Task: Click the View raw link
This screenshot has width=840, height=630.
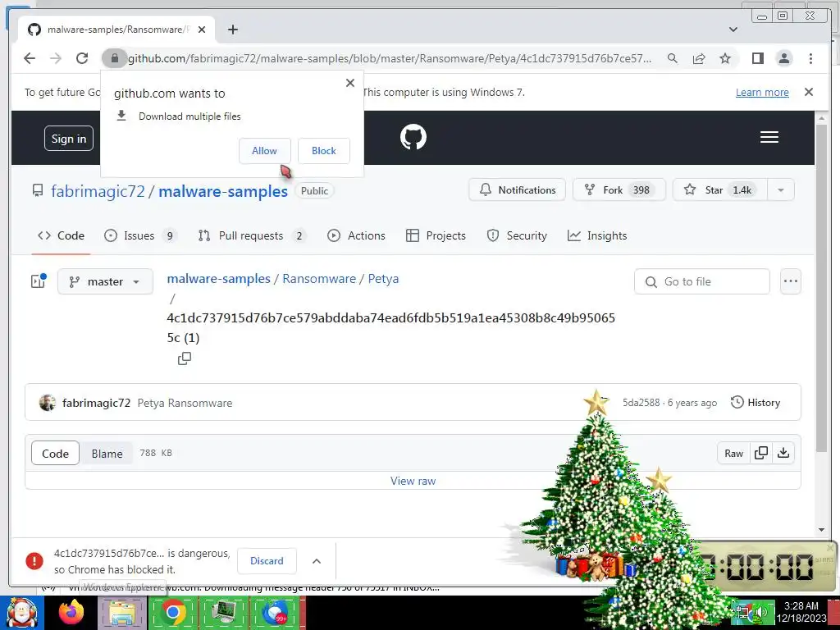Action: [413, 481]
